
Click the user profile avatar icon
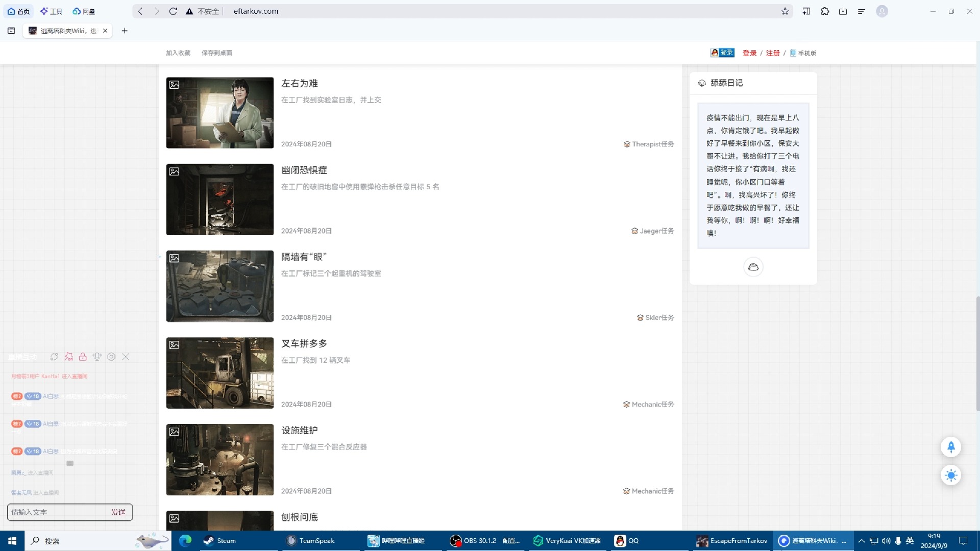pos(882,11)
